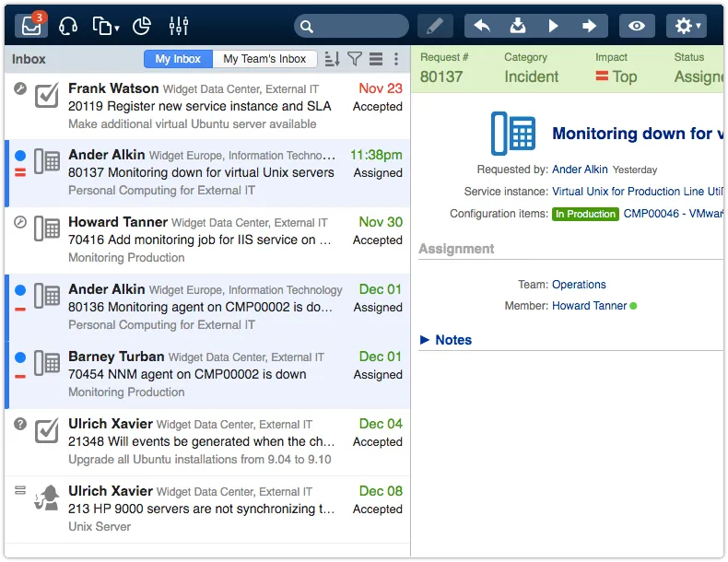
Task: Click the download to inbox tray button
Action: [518, 26]
